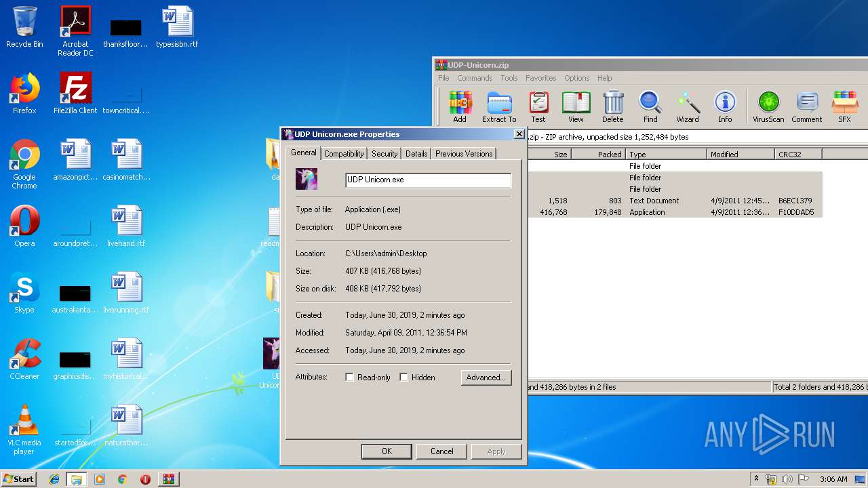This screenshot has width=868, height=488.
Task: Sort WinRAR list by CRC32 column
Action: [x=798, y=155]
